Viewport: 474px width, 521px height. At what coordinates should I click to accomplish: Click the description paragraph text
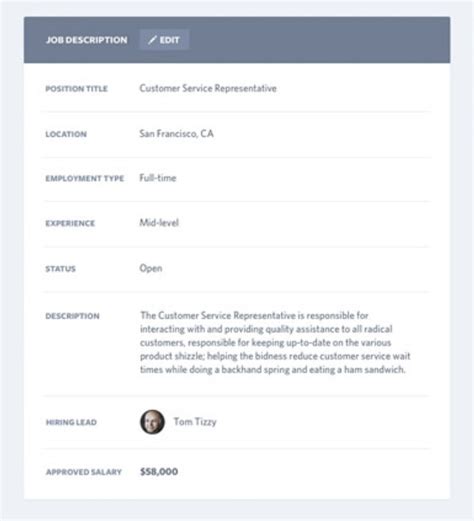pos(275,342)
